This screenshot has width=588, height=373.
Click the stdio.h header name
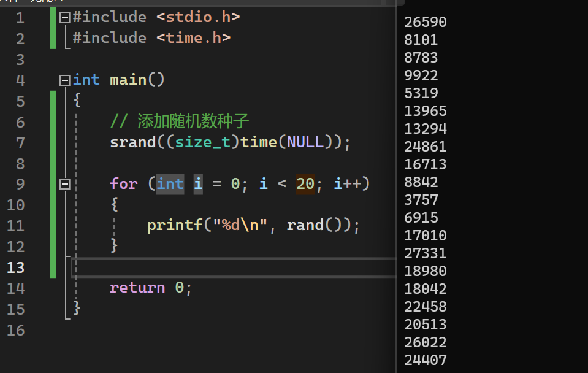coord(198,17)
